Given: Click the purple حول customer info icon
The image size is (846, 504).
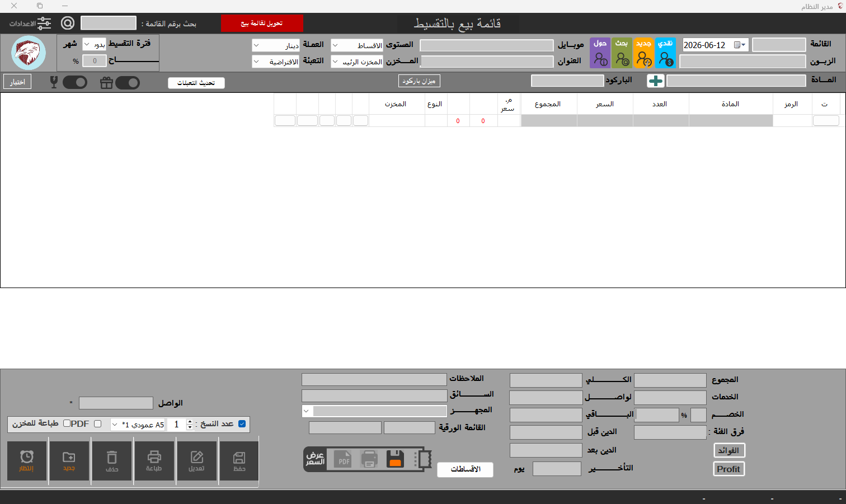Looking at the screenshot, I should [600, 53].
